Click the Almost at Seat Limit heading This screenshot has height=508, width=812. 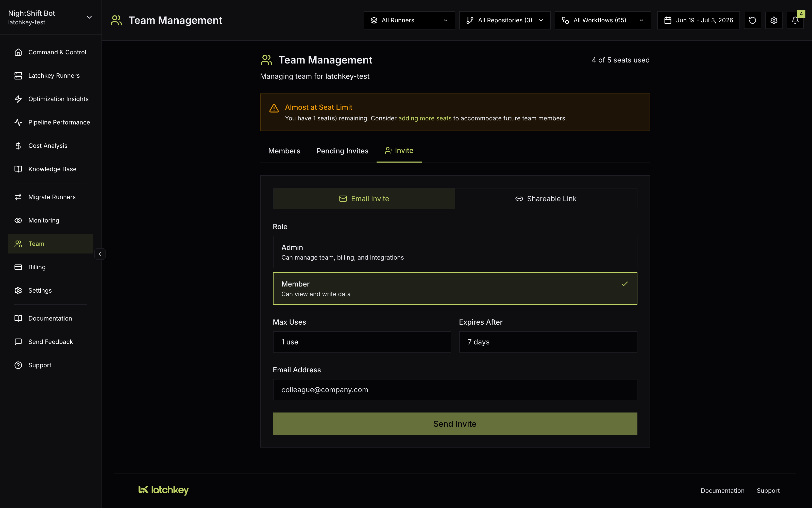click(x=318, y=107)
